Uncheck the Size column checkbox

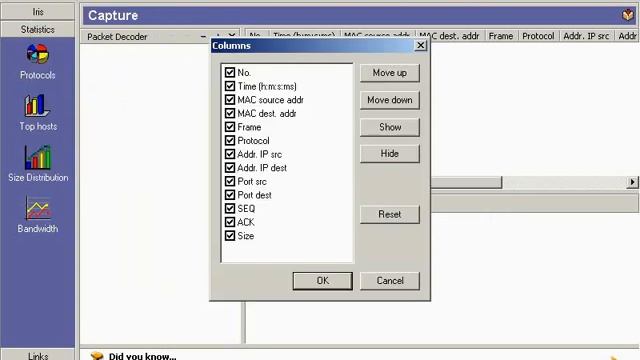(x=230, y=236)
